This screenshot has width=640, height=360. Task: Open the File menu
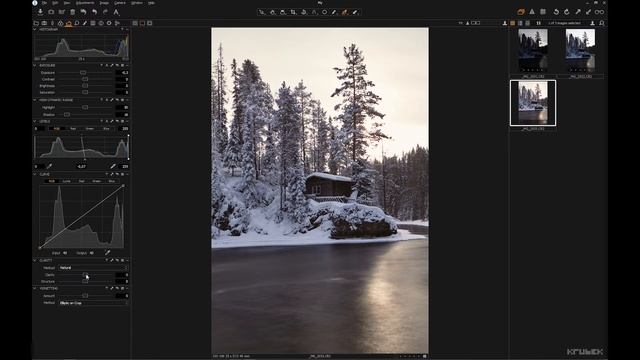point(44,3)
